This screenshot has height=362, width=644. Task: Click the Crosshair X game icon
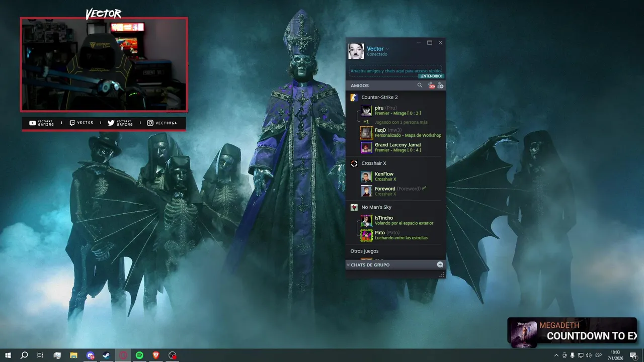coord(354,163)
